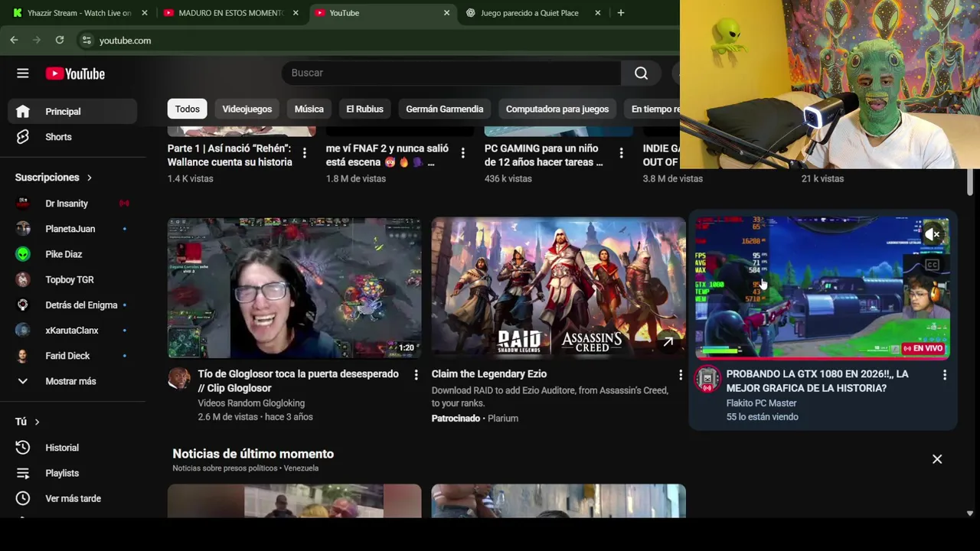The image size is (980, 551).
Task: Open options for Parte 1 Rehén video
Action: point(304,154)
